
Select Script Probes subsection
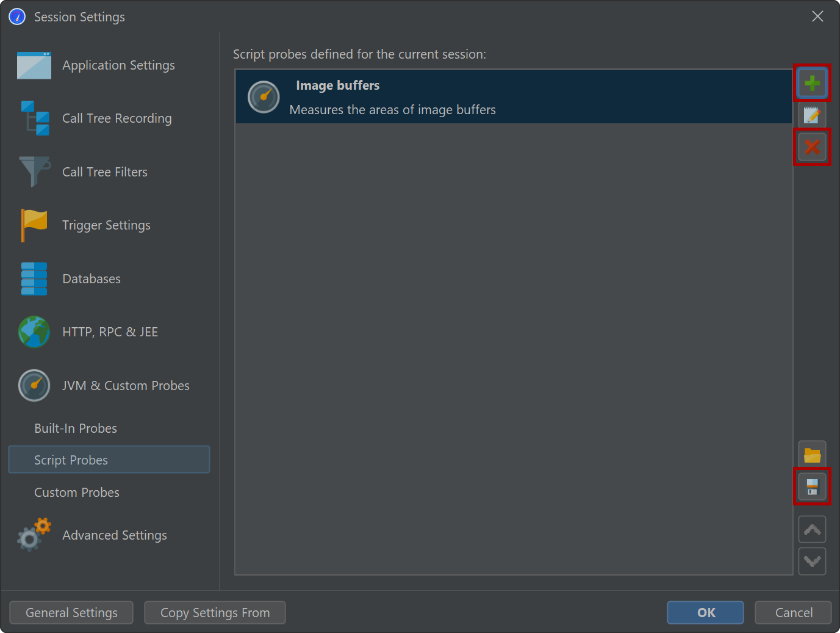click(109, 460)
